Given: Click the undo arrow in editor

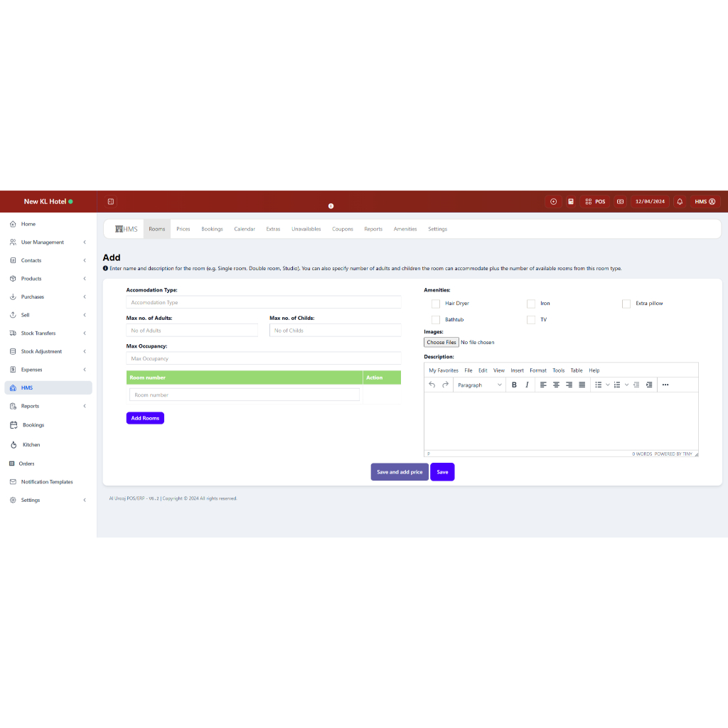Looking at the screenshot, I should (432, 385).
